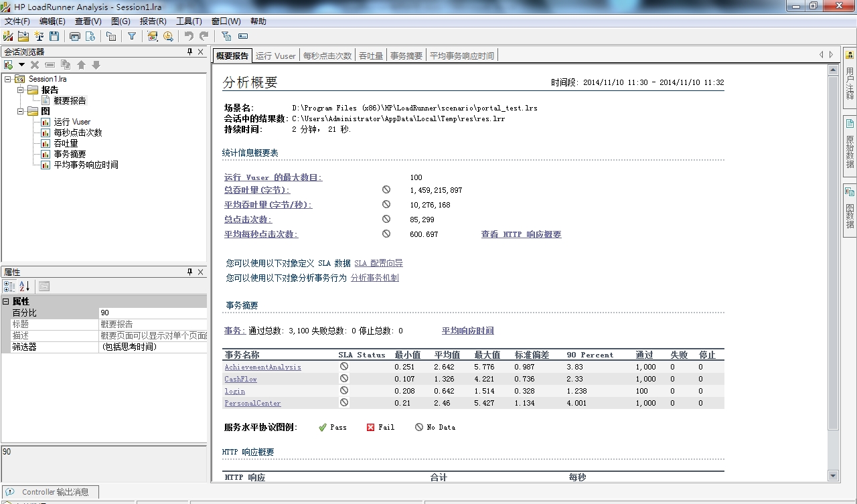
Task: Click the 总吞吐量(字节) statistic link
Action: tap(257, 190)
